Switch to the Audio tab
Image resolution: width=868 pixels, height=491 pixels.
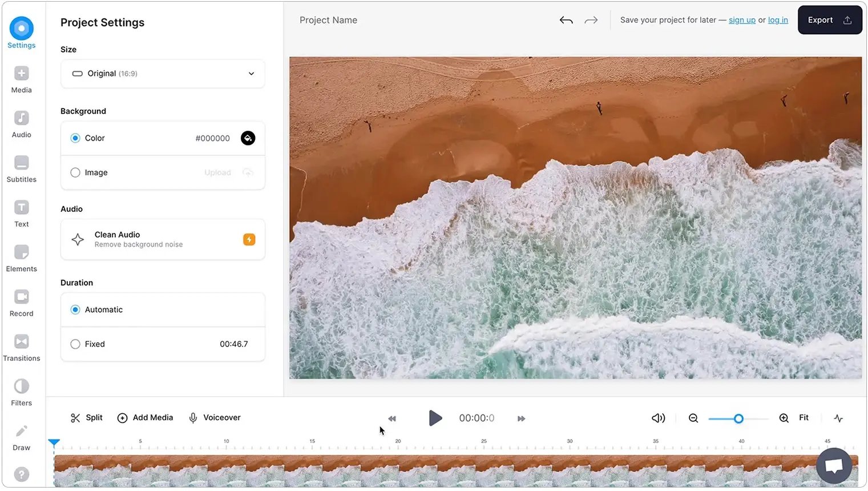pos(21,124)
